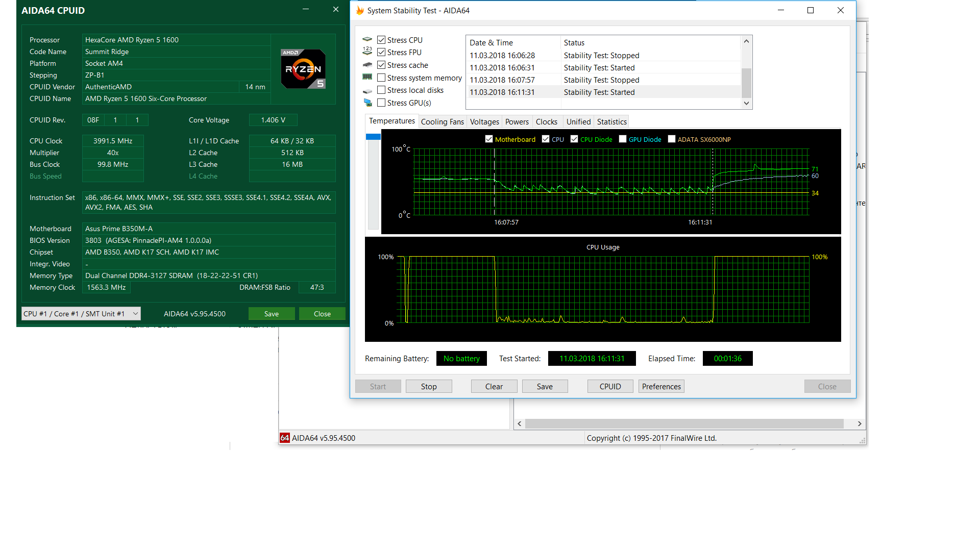The image size is (980, 551).
Task: Open the Statistics tab
Action: pos(611,121)
